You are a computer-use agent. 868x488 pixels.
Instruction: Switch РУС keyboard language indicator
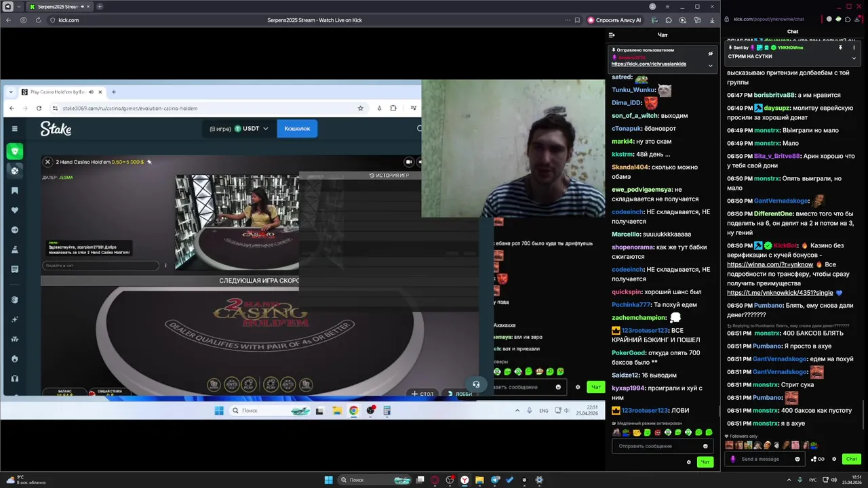812,480
